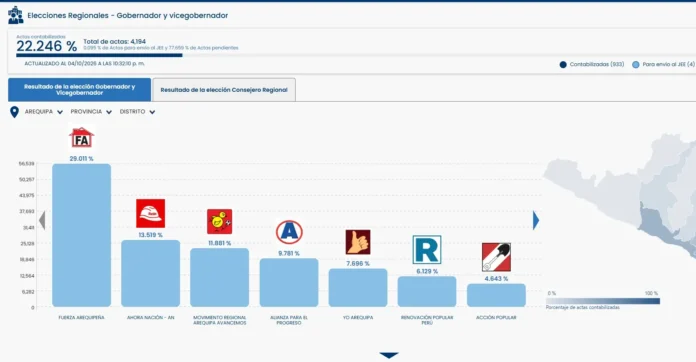Click the Contabilizadas dark blue legend dot
Image resolution: width=696 pixels, height=362 pixels.
563,65
